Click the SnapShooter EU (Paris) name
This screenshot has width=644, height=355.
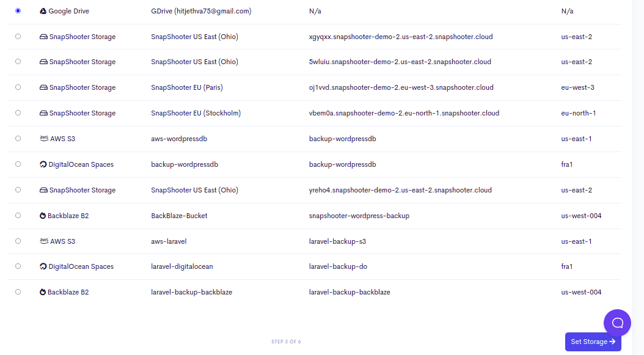pos(187,87)
